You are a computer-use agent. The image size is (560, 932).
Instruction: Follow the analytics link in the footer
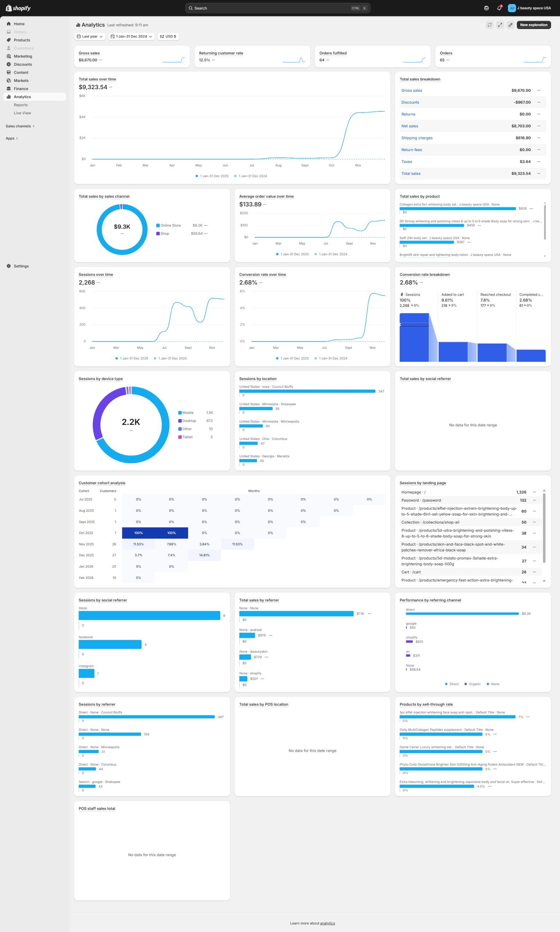[x=327, y=923]
